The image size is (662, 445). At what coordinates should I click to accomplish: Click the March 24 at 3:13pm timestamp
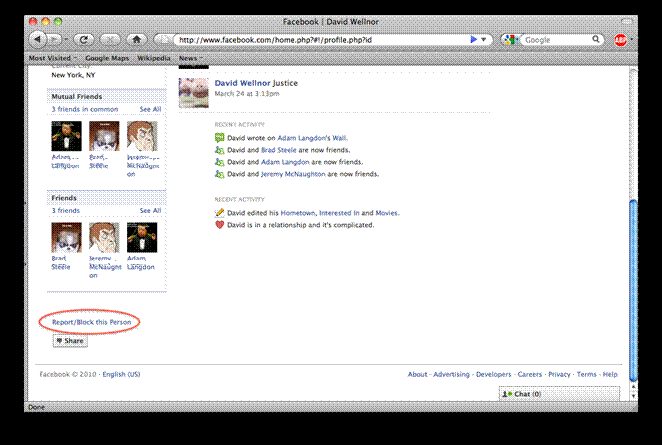click(x=247, y=93)
